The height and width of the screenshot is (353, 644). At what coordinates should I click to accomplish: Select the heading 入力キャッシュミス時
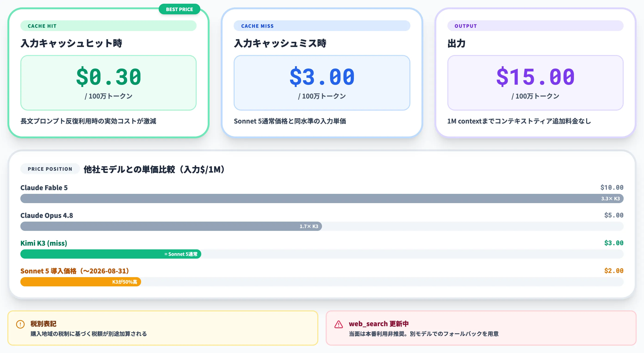(280, 43)
